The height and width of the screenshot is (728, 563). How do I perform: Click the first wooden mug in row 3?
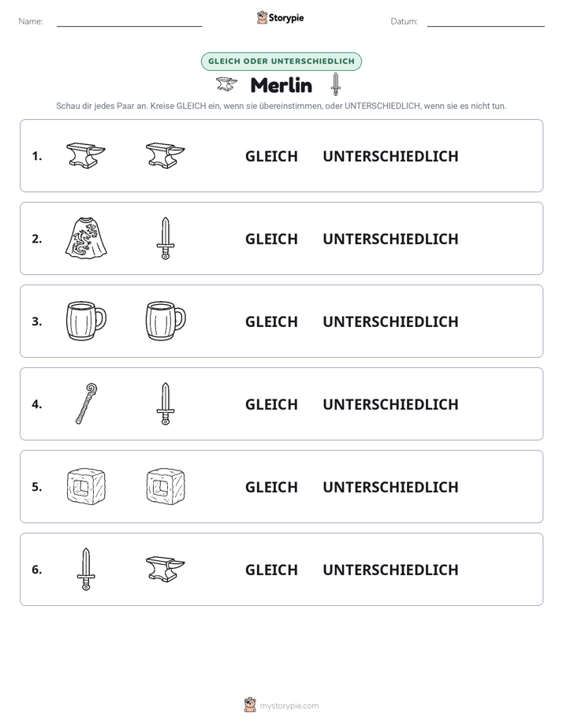tap(87, 321)
